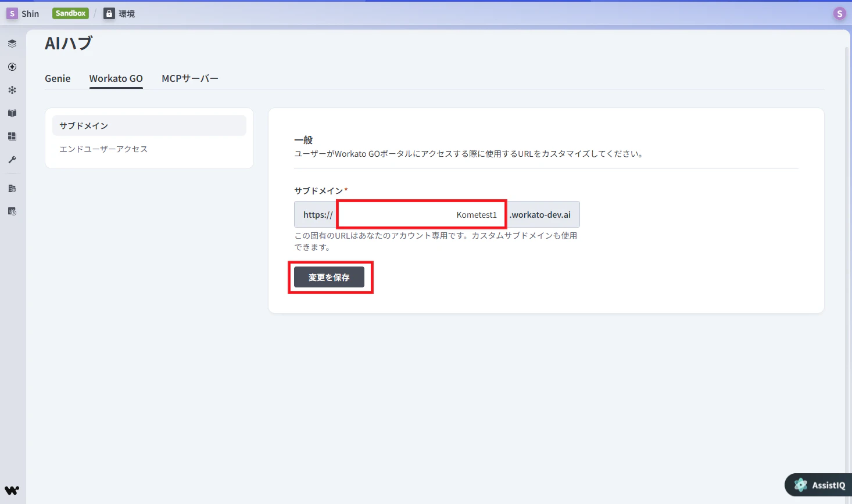Click the description starting ユーザーがWorkato GOポータル
Image resolution: width=852 pixels, height=504 pixels.
coord(468,154)
